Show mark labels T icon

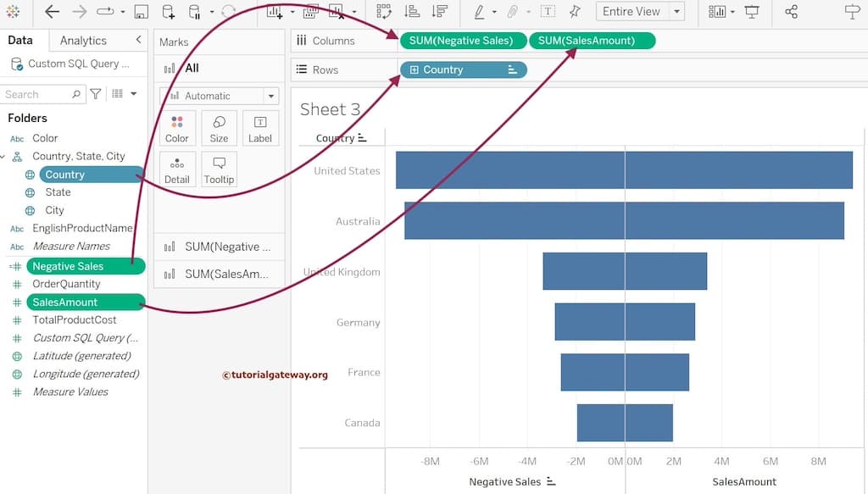[548, 12]
